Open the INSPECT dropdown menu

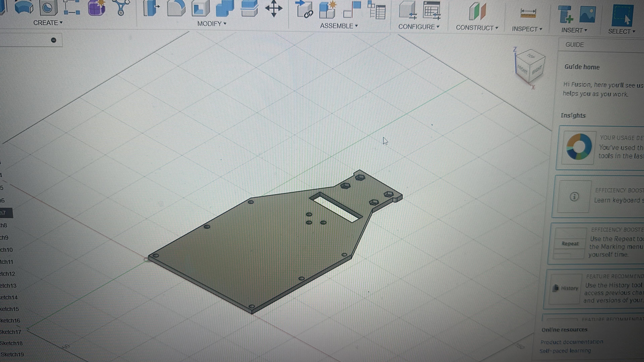527,29
